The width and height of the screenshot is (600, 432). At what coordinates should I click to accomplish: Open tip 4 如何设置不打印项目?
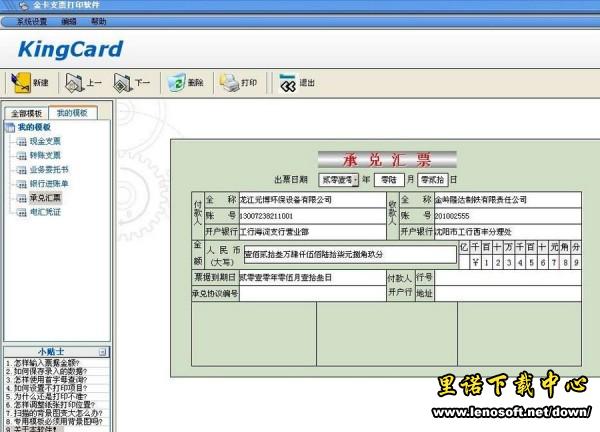(x=47, y=388)
